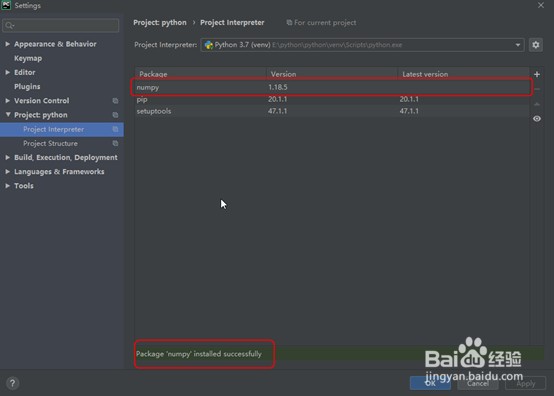Open the Plugins settings page
554x396 pixels.
[27, 87]
